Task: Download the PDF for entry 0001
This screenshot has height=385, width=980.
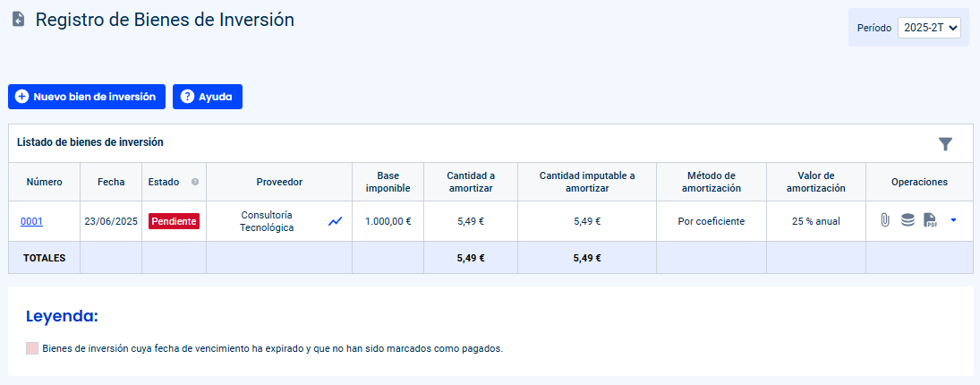Action: click(x=930, y=220)
